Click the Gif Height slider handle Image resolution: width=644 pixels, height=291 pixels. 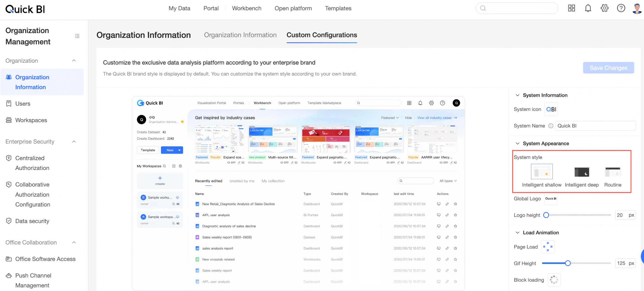[568, 263]
